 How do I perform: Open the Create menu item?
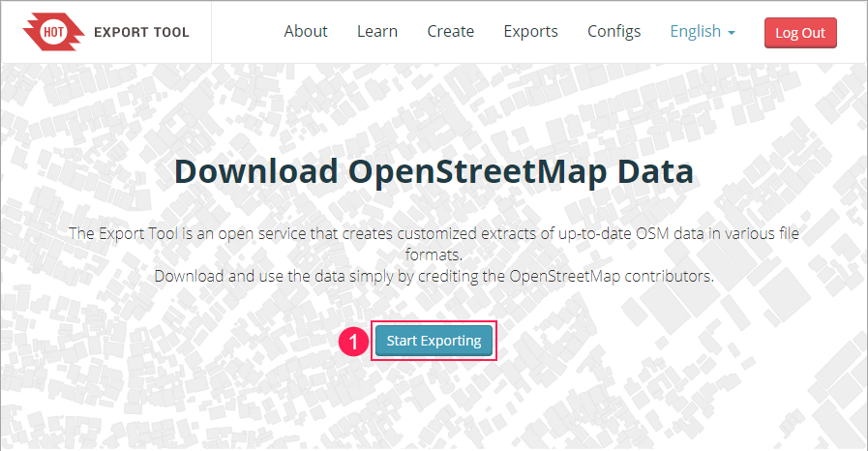[451, 32]
